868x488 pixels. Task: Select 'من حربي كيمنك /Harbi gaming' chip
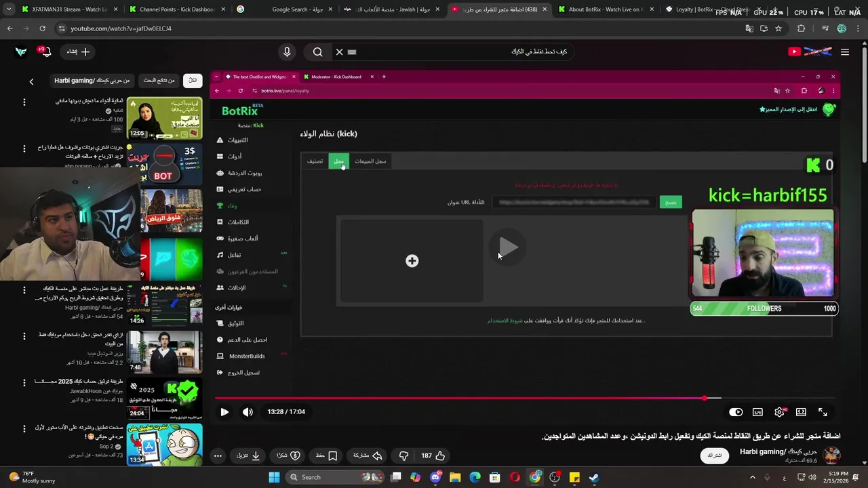click(92, 81)
